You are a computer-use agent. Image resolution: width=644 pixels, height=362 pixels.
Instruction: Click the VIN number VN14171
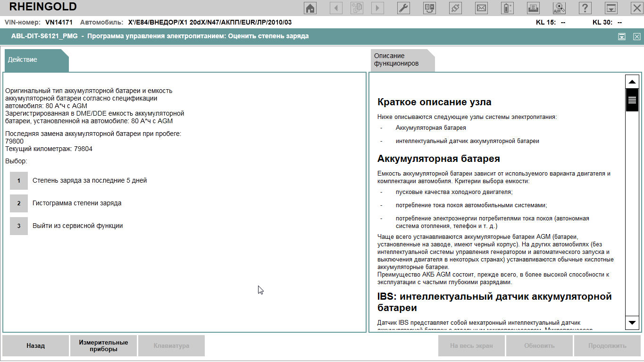click(59, 22)
